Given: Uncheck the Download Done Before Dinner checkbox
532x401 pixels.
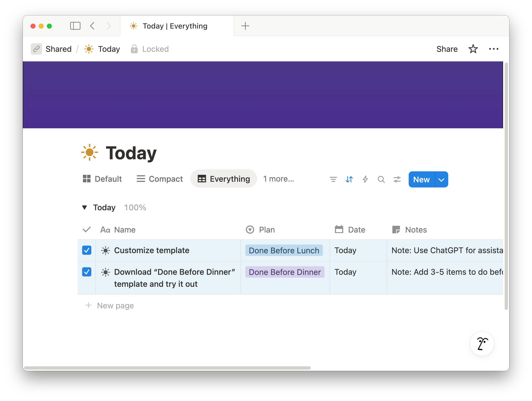Looking at the screenshot, I should (87, 272).
